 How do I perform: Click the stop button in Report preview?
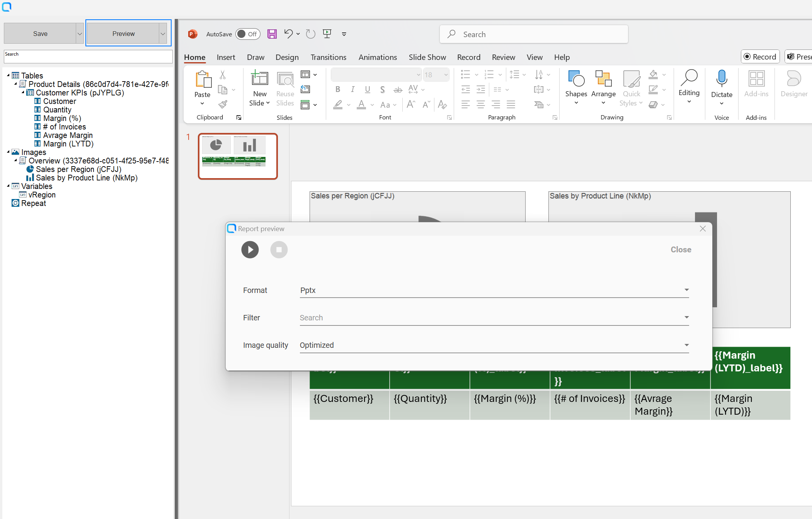click(x=279, y=250)
